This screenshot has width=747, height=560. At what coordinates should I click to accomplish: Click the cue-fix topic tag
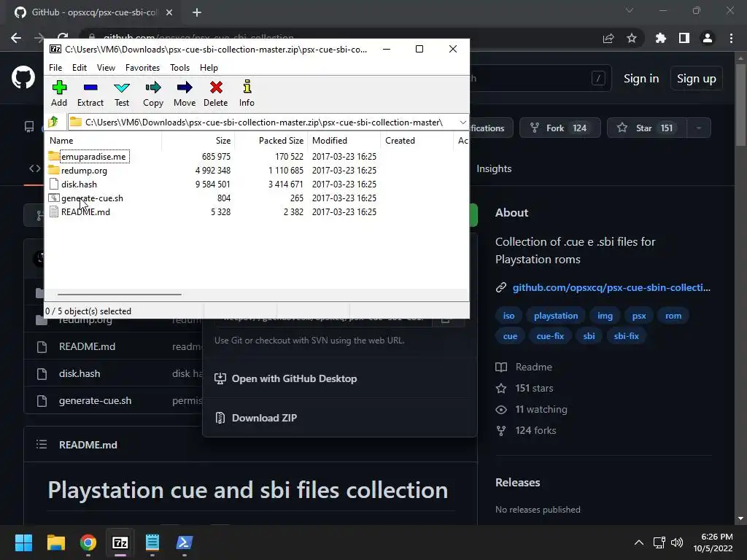tap(550, 336)
